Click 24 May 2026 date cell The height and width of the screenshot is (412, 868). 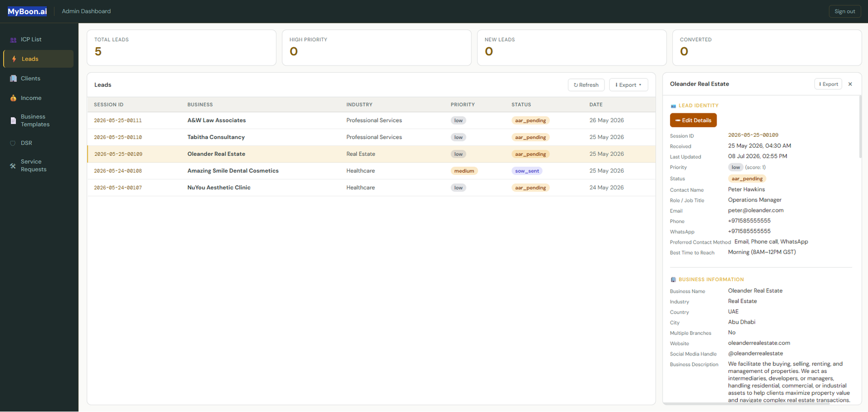pyautogui.click(x=607, y=188)
